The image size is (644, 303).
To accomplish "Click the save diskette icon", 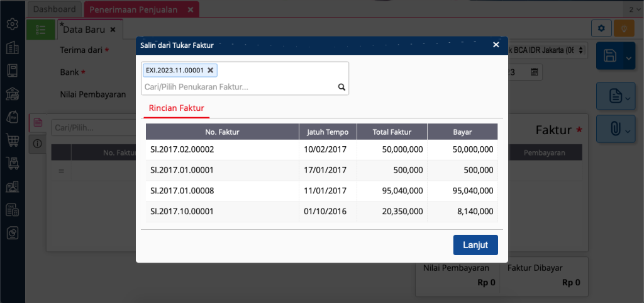I will point(609,56).
